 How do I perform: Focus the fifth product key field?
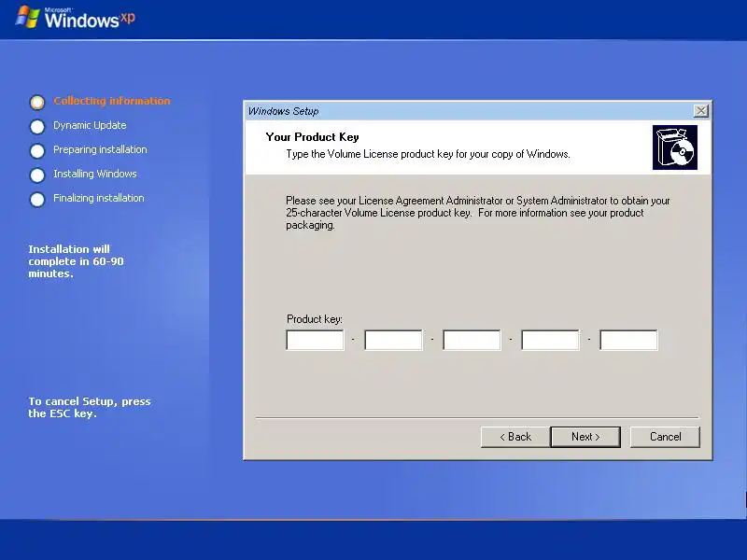[628, 340]
